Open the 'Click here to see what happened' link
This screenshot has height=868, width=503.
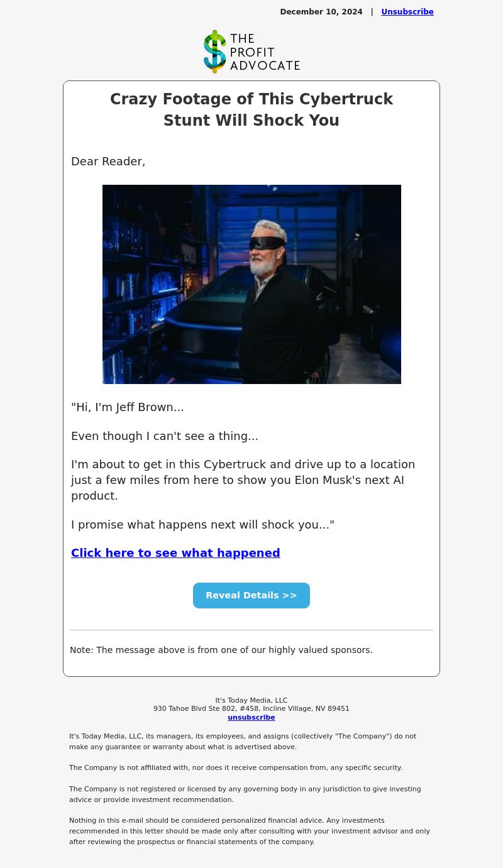tap(175, 553)
